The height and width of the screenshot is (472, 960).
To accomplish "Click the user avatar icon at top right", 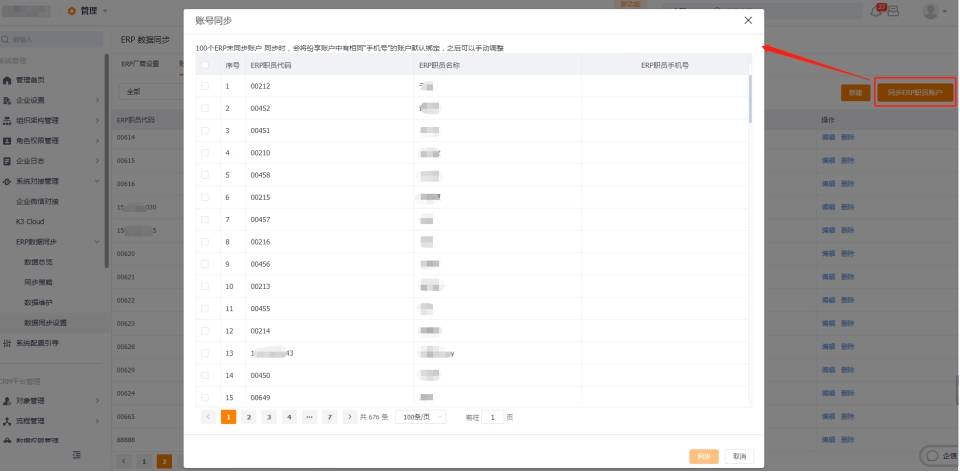I will 931,11.
